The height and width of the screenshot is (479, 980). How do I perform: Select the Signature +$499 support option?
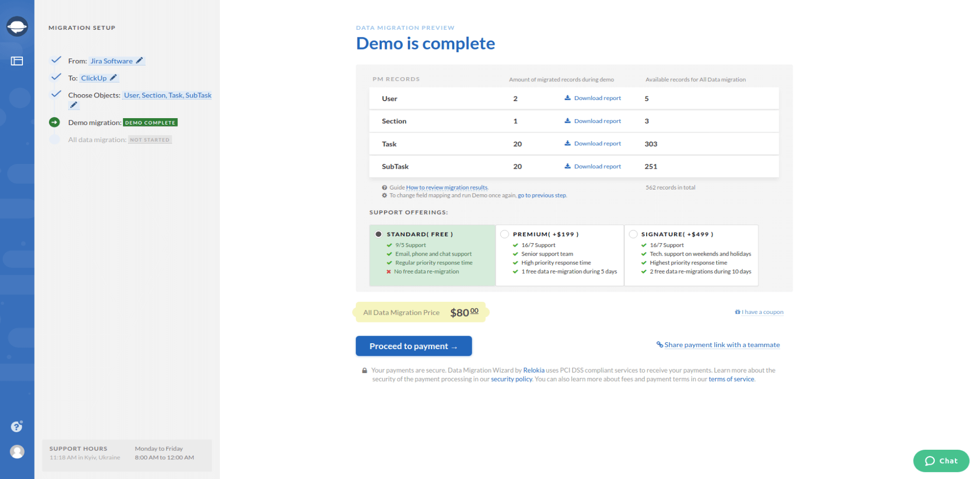point(633,234)
